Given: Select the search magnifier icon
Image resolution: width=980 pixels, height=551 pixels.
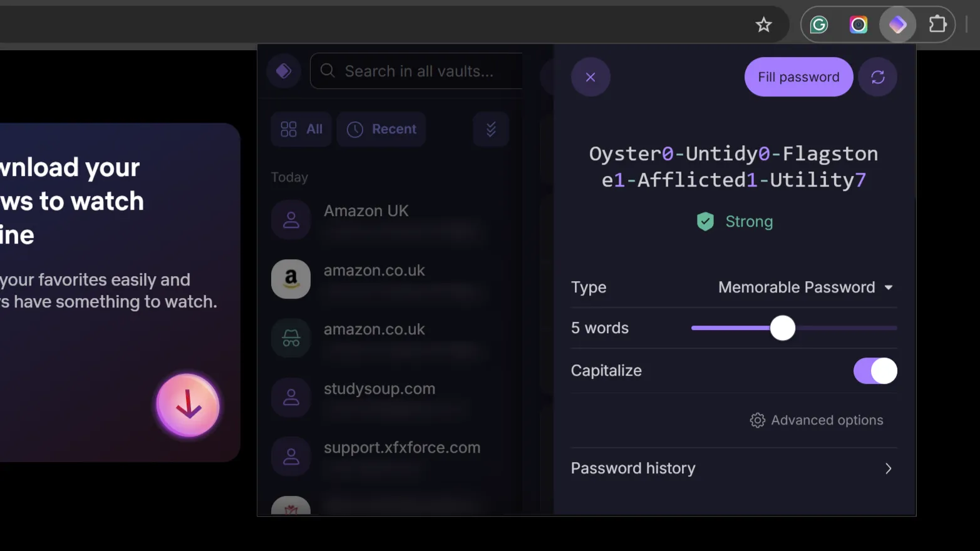Looking at the screenshot, I should (x=327, y=71).
